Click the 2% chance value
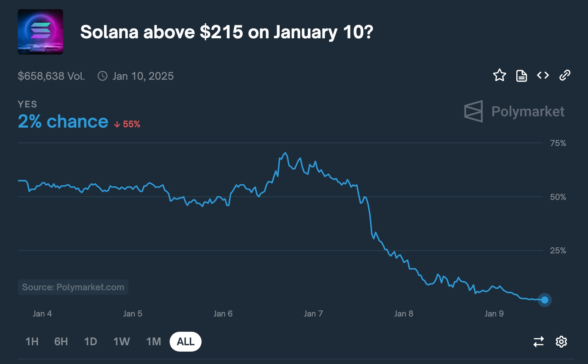Image resolution: width=588 pixels, height=364 pixels. (x=63, y=122)
